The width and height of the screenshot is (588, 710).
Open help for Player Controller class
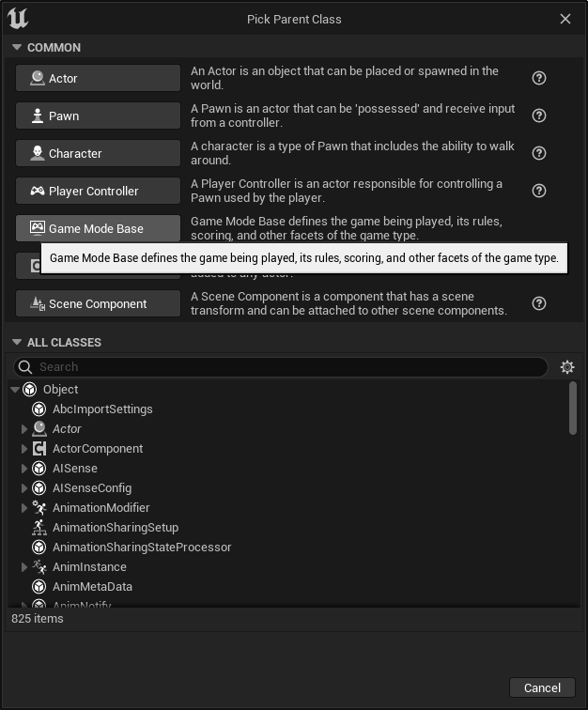point(539,191)
